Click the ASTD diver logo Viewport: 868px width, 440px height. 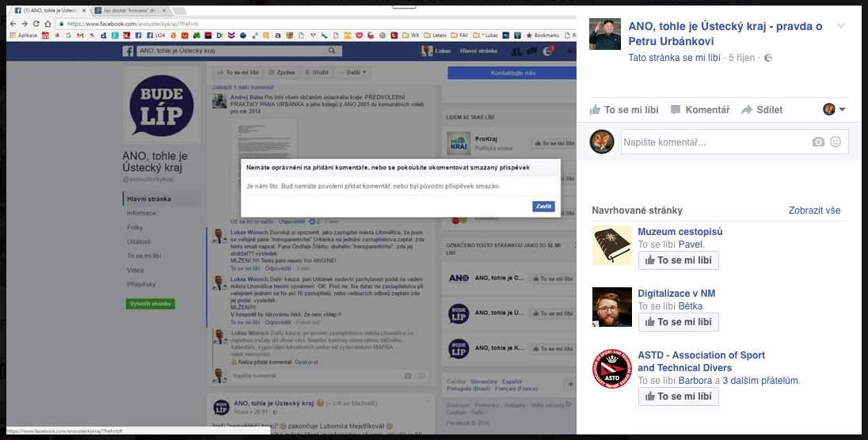612,369
